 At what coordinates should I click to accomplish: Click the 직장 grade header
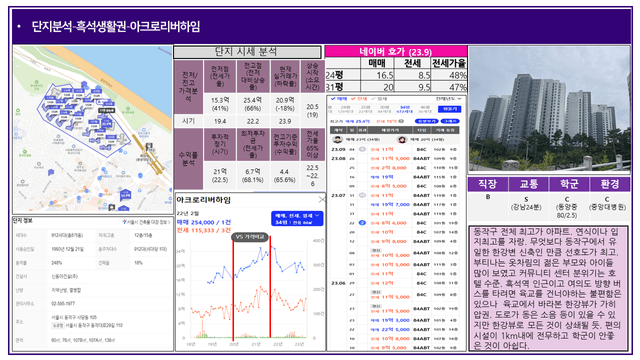point(488,184)
